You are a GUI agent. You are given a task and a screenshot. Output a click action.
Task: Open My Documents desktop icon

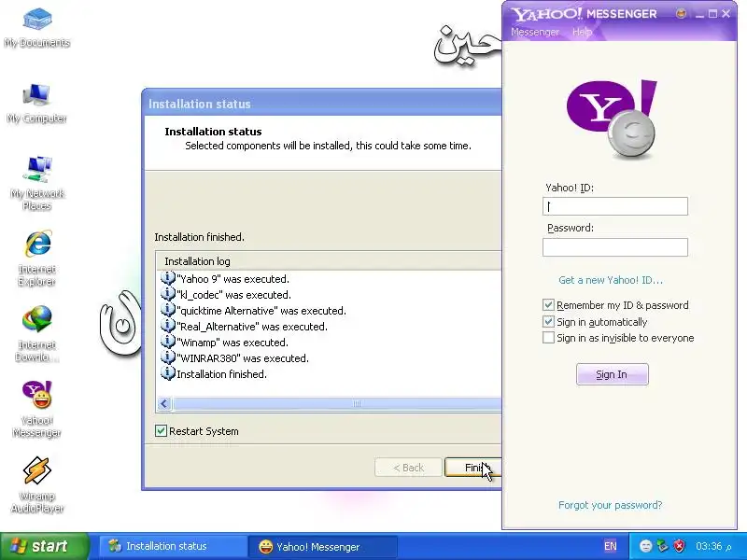click(37, 28)
